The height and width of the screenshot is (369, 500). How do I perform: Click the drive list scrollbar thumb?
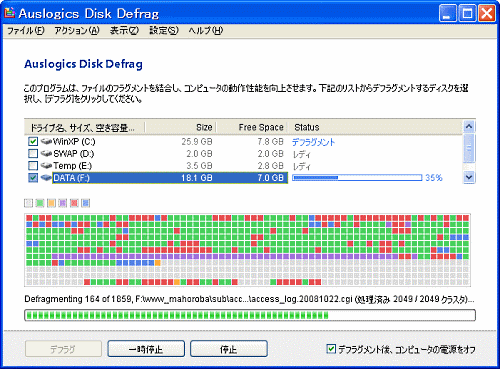click(x=469, y=147)
